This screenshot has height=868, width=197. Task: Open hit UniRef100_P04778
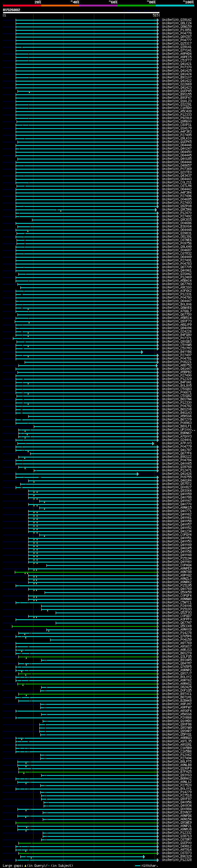tap(176, 33)
